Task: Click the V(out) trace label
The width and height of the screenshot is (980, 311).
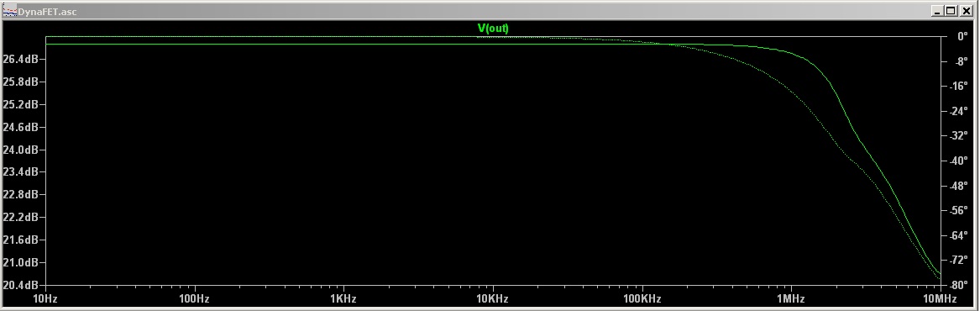Action: (493, 28)
